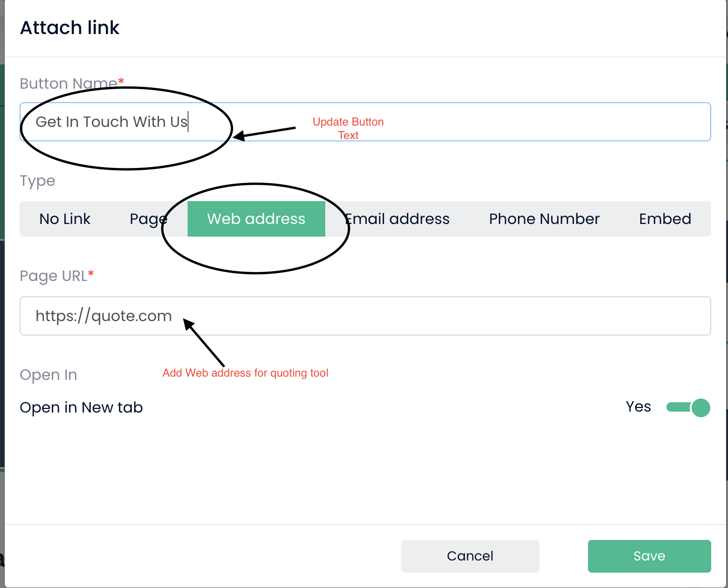Choose the Phone Number link type
This screenshot has height=588, width=728.
tap(544, 218)
